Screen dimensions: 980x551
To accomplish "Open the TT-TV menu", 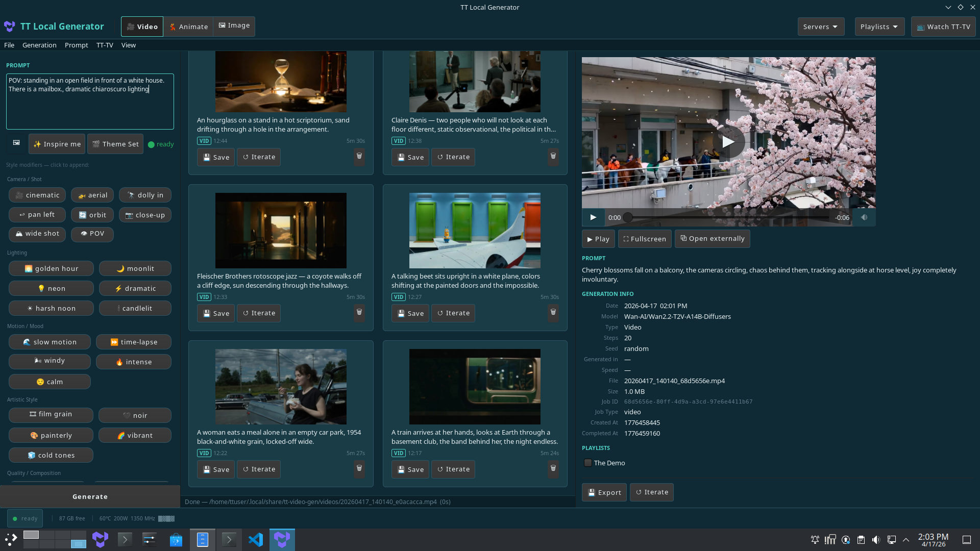I will click(x=105, y=45).
